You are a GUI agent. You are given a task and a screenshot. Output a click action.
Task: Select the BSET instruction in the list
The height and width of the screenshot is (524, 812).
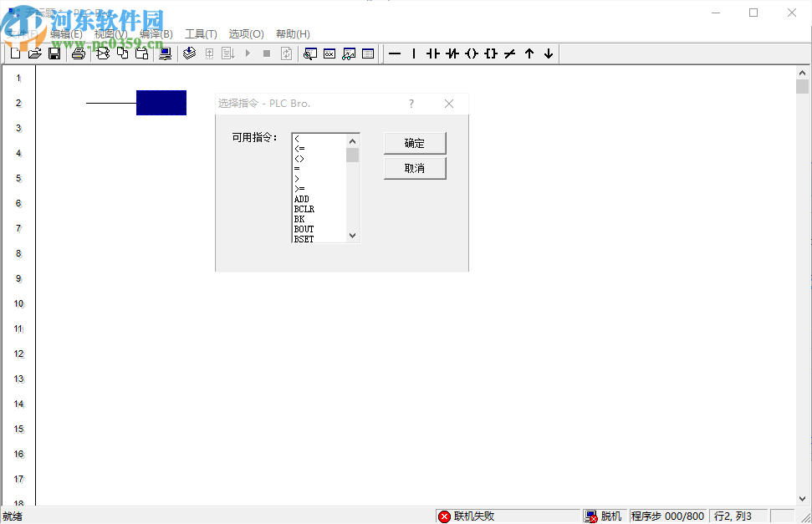click(x=304, y=237)
